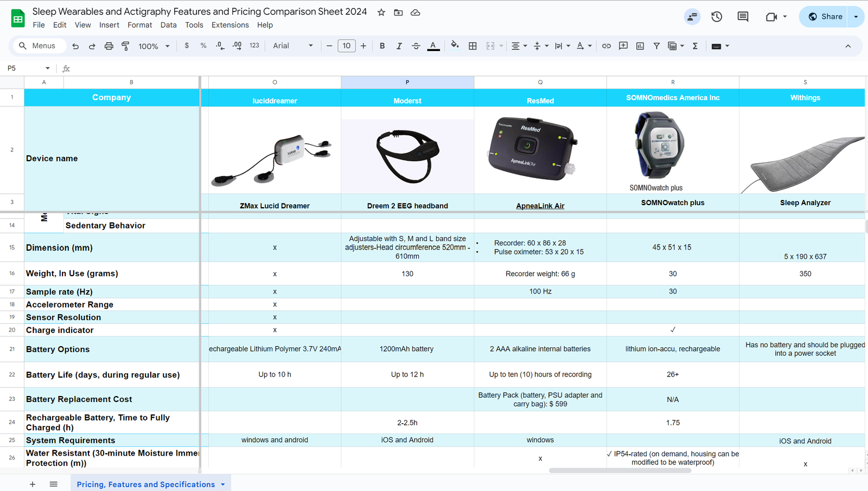The image size is (868, 491).
Task: Open the fill color picker
Action: (455, 46)
